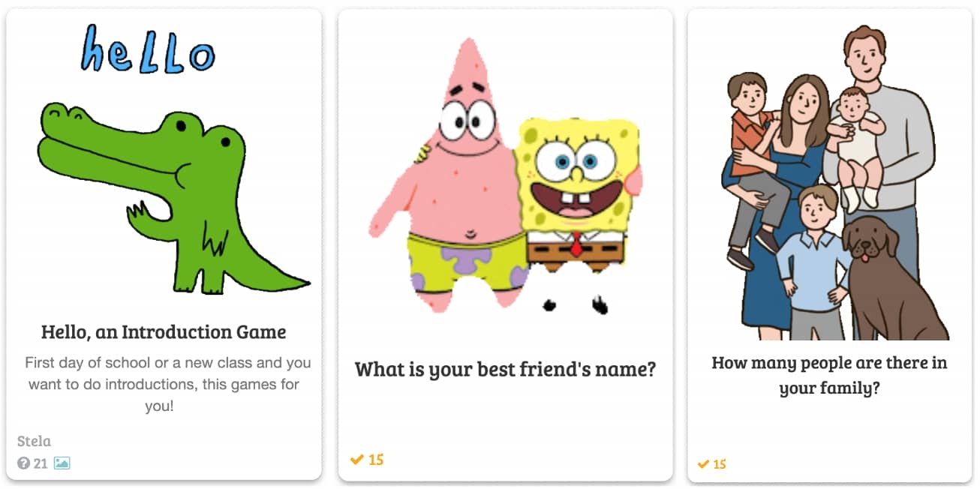
Task: Click the author name Stela
Action: (35, 441)
